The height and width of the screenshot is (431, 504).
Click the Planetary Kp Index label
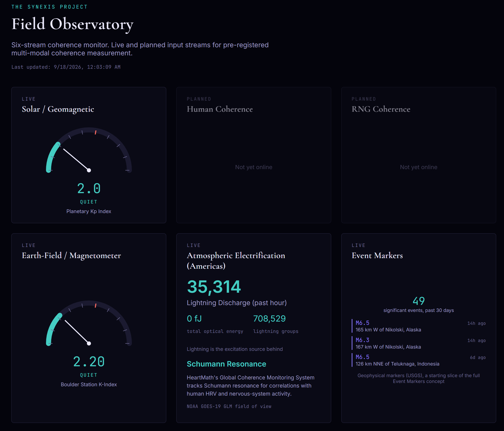point(89,211)
